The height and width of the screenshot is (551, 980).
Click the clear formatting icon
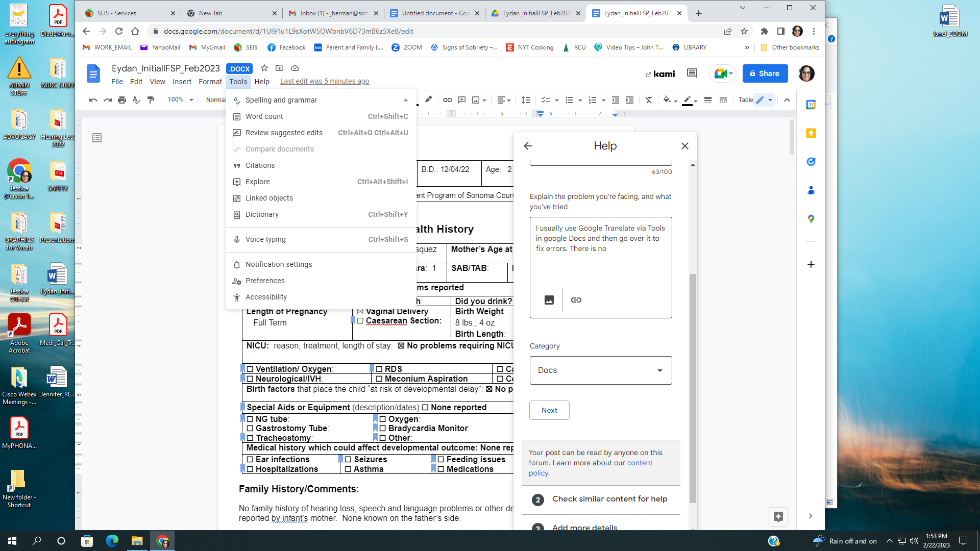coord(649,100)
